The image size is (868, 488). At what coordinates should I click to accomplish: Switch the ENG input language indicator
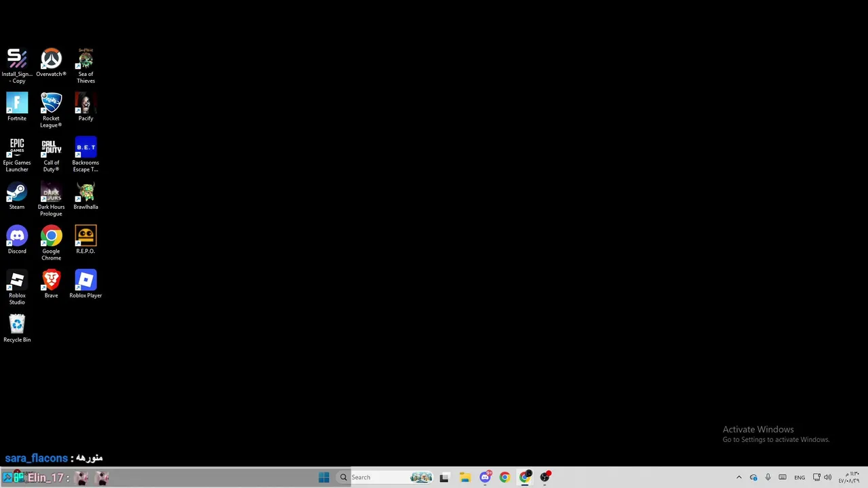(800, 477)
